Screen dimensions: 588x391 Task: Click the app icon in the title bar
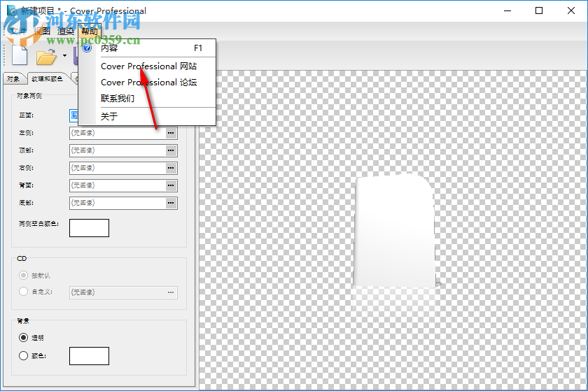click(x=12, y=10)
